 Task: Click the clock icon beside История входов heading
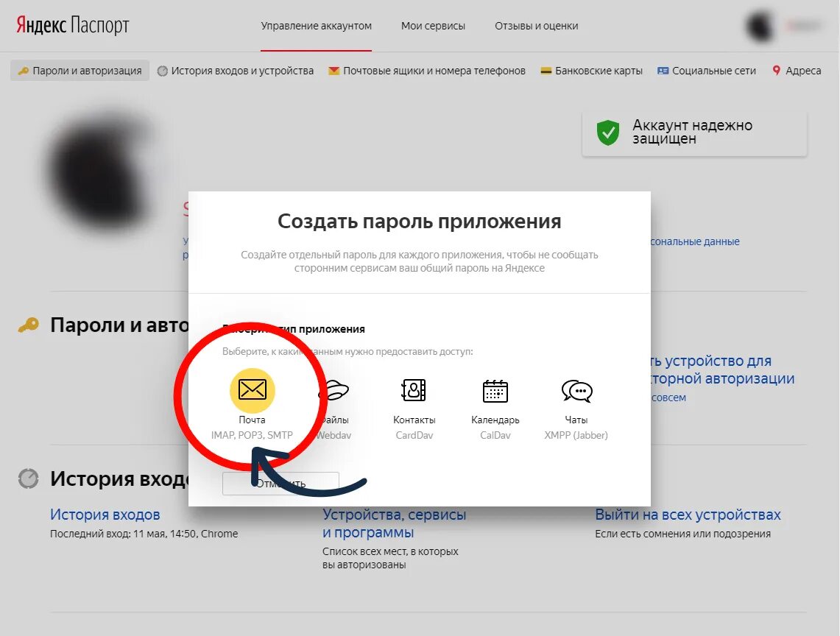click(29, 478)
